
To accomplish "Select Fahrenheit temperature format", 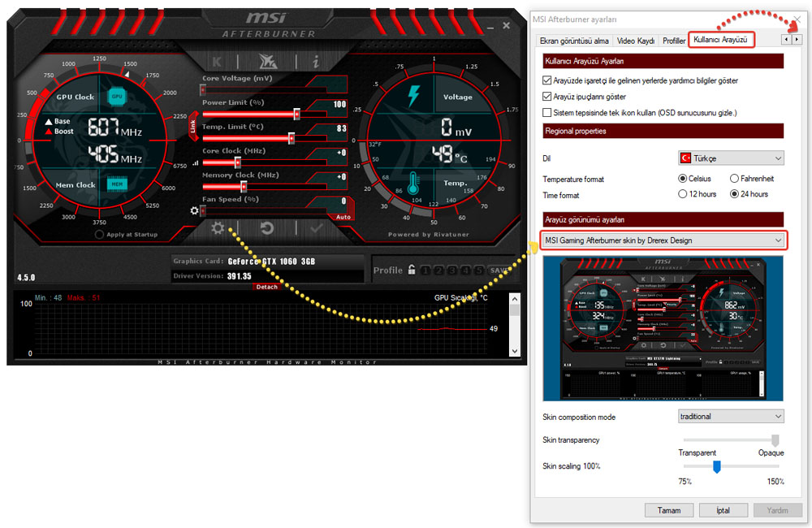I will pyautogui.click(x=734, y=179).
